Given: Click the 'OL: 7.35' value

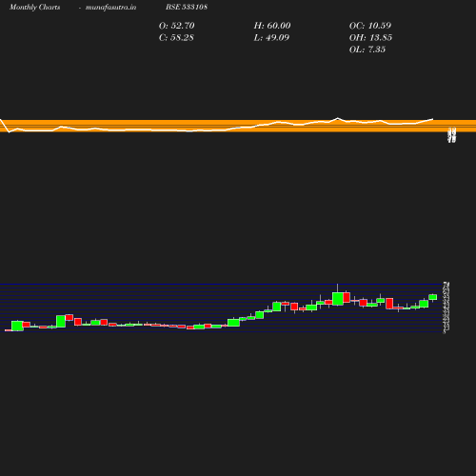Looking at the screenshot, I should point(367,50).
